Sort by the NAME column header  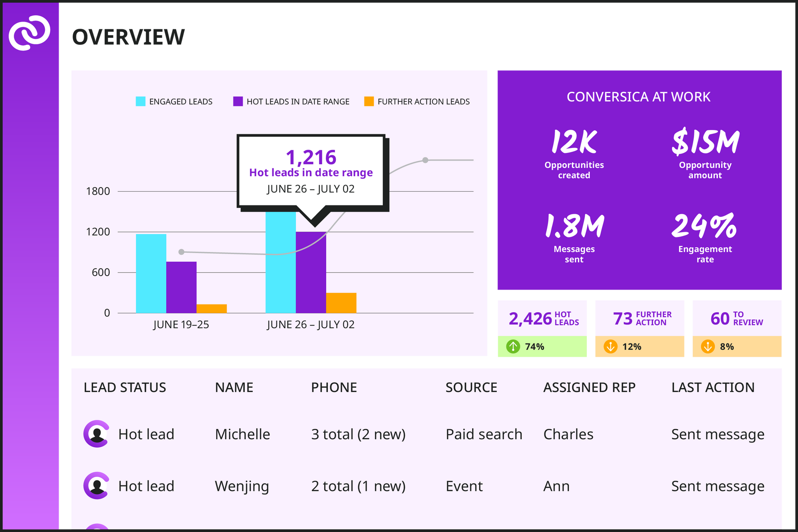234,388
